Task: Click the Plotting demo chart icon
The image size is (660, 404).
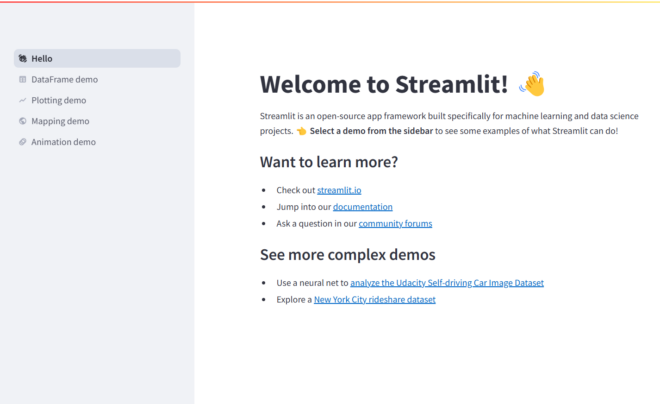Action: (23, 100)
